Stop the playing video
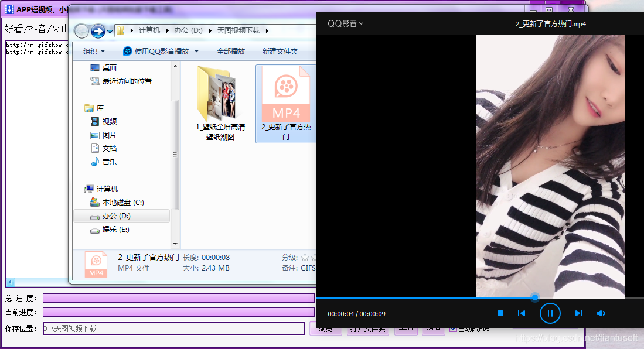The width and height of the screenshot is (644, 349). click(x=500, y=313)
